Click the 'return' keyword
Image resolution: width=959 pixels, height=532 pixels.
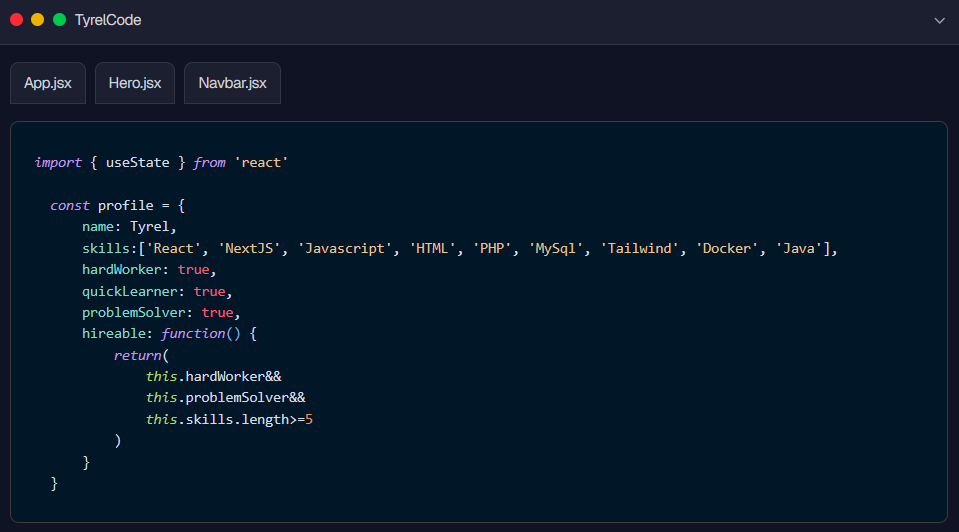tap(138, 355)
